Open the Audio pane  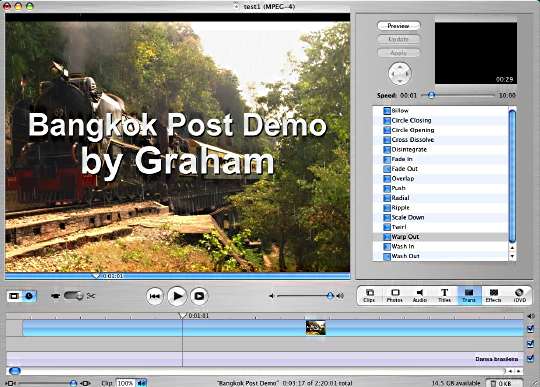coord(419,295)
